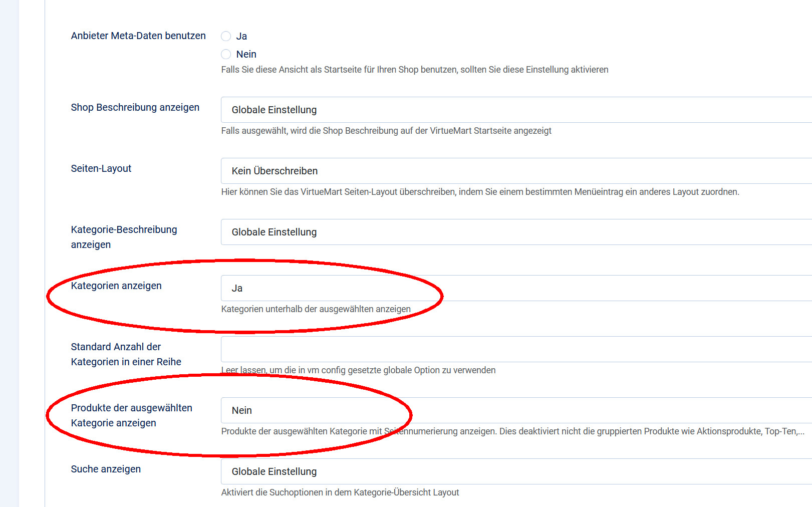Click the description 'Aktiviert die Suchoptionen' text
Screen dimensions: 812x507
(x=340, y=492)
